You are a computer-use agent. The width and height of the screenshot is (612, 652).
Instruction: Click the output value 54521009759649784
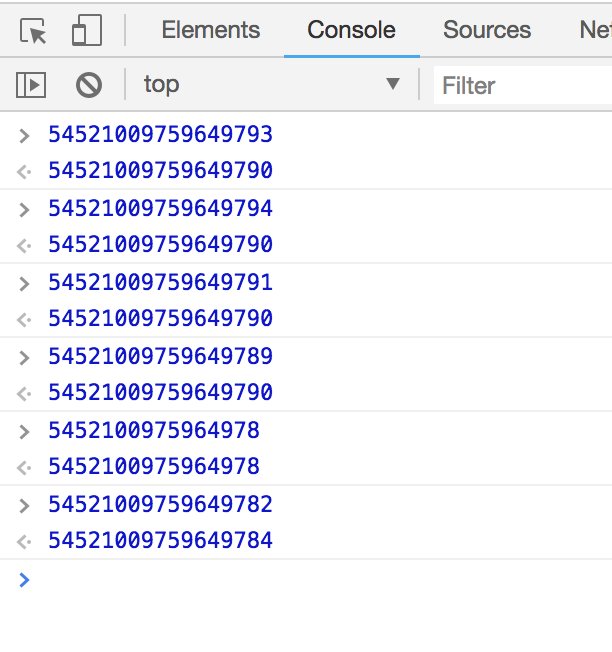pyautogui.click(x=160, y=540)
